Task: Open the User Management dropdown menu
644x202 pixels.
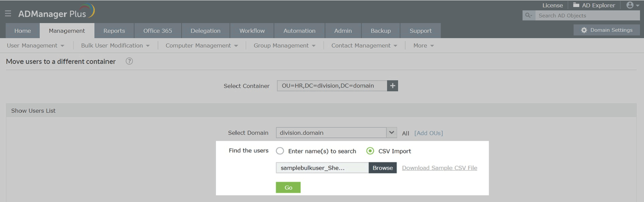Action: click(x=35, y=45)
